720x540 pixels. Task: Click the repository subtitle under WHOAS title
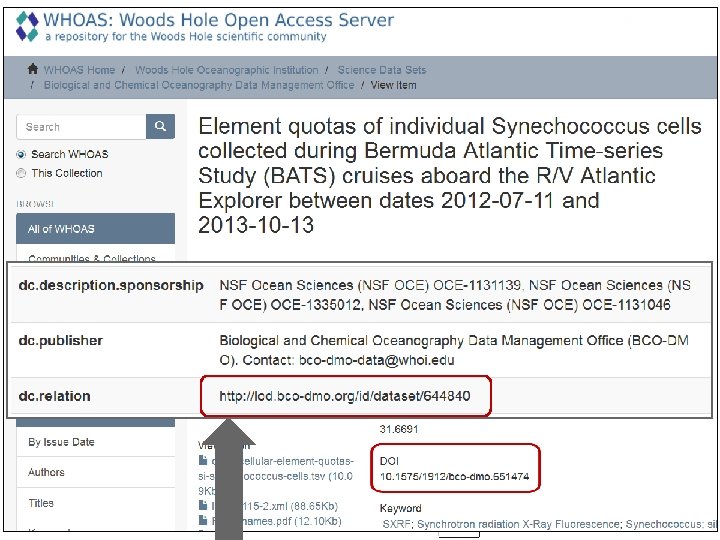[186, 36]
